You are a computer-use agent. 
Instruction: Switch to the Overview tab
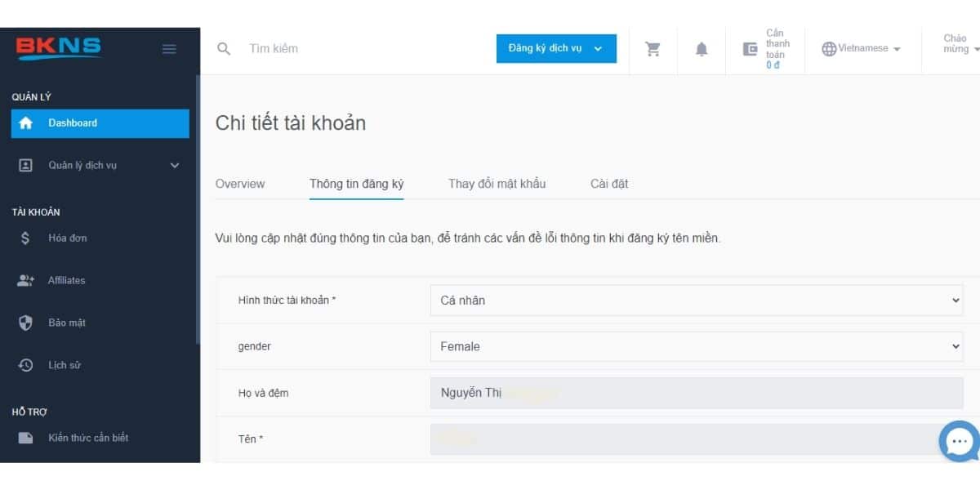click(x=240, y=184)
